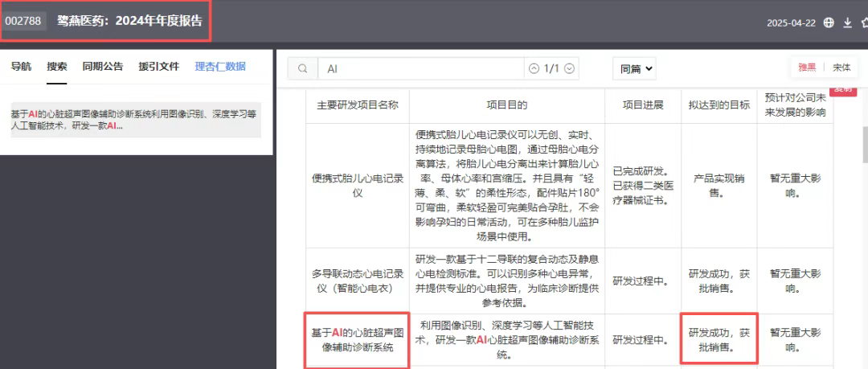
Task: Click the 项目目的 column header
Action: coord(507,105)
